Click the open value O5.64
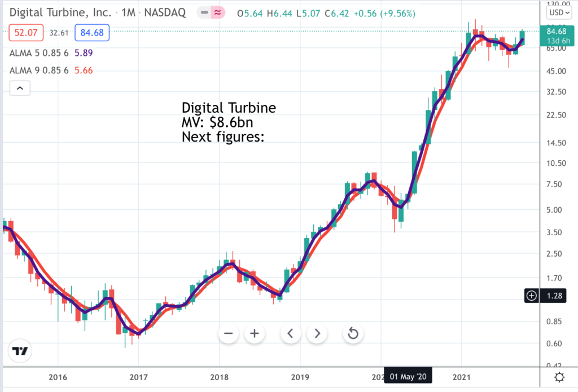 click(x=250, y=14)
